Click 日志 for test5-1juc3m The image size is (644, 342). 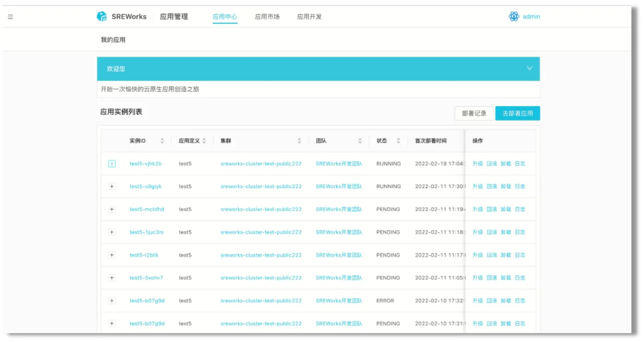(520, 232)
